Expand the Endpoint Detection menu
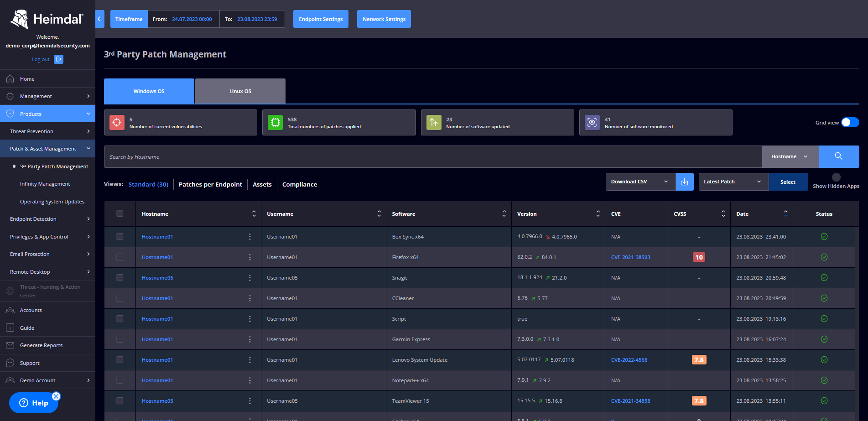868x421 pixels. click(47, 219)
